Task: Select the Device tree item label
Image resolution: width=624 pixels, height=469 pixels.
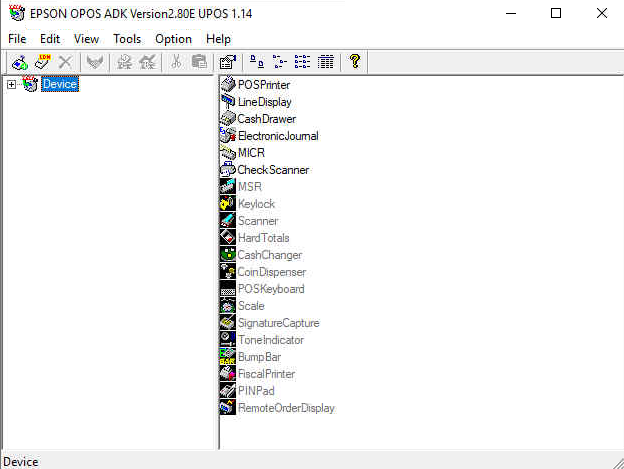Action: click(60, 84)
